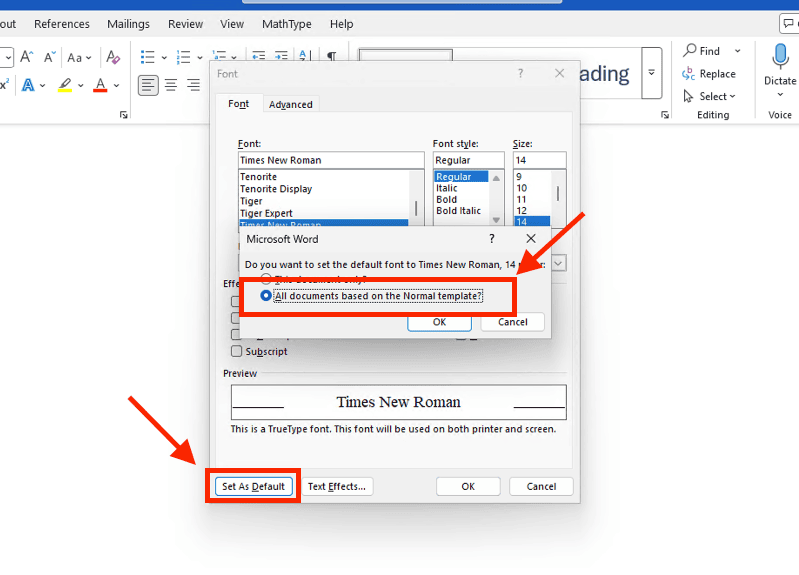Expand the font color dropdown arrow
This screenshot has height=575, width=799.
(x=117, y=86)
